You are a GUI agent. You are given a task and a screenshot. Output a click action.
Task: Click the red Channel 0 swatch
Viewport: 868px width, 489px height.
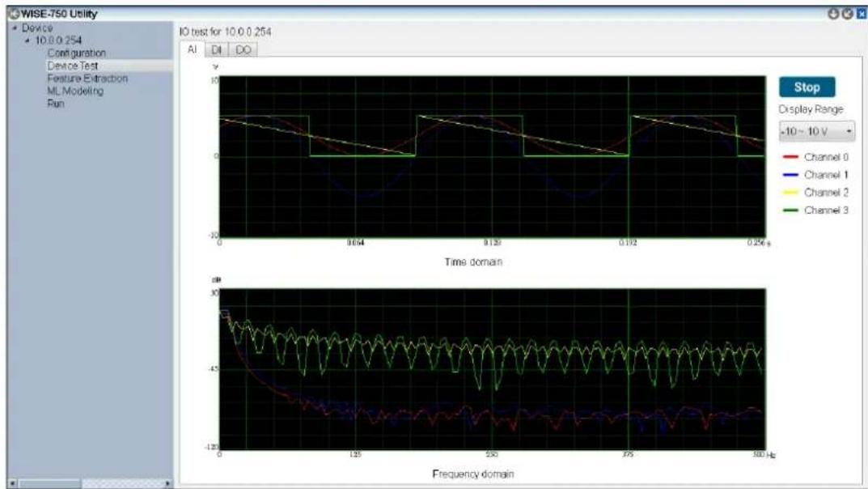(x=790, y=157)
